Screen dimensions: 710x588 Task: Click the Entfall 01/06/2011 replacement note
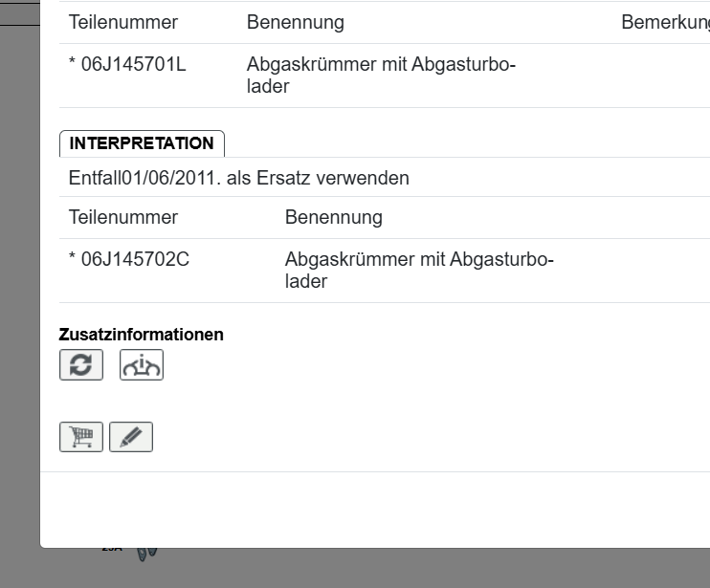pyautogui.click(x=239, y=178)
